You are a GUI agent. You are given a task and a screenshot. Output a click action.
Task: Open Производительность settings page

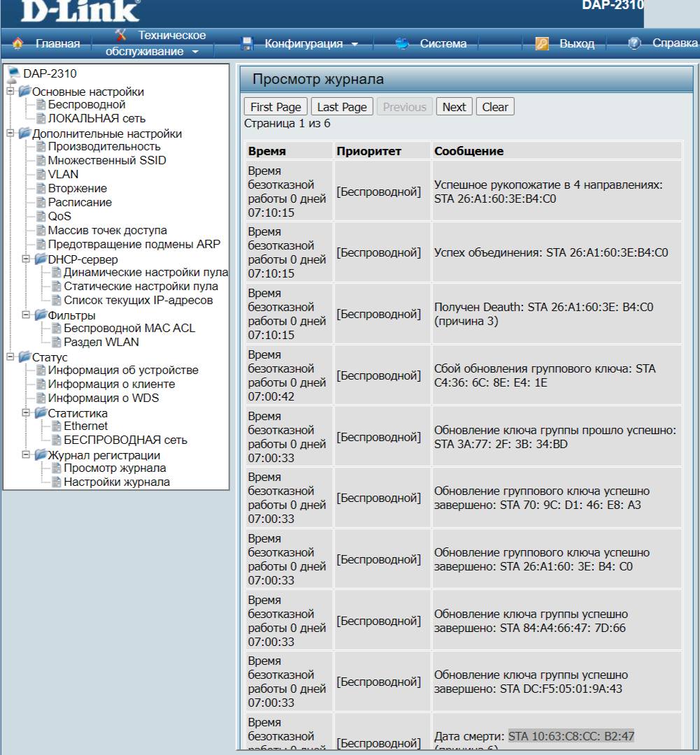[x=104, y=146]
